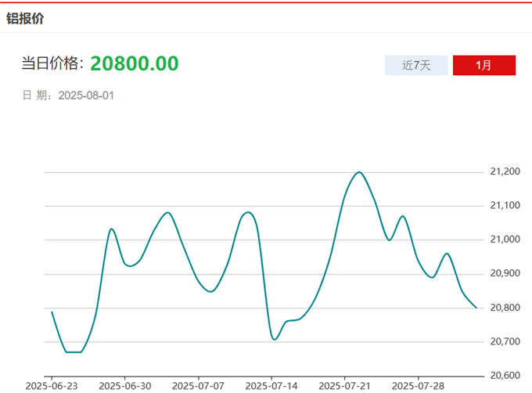This screenshot has height=393, width=532.
Task: Click x-axis label 2025-07-21
Action: pos(345,386)
